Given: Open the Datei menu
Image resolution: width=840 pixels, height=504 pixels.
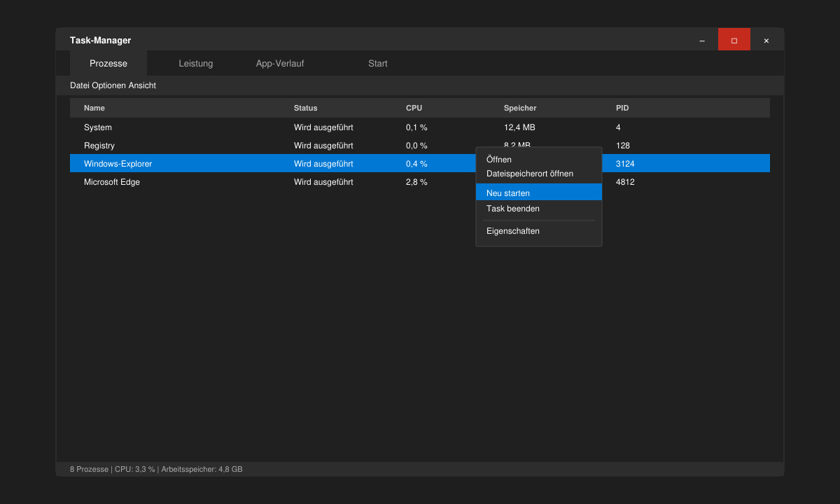Looking at the screenshot, I should pyautogui.click(x=79, y=85).
